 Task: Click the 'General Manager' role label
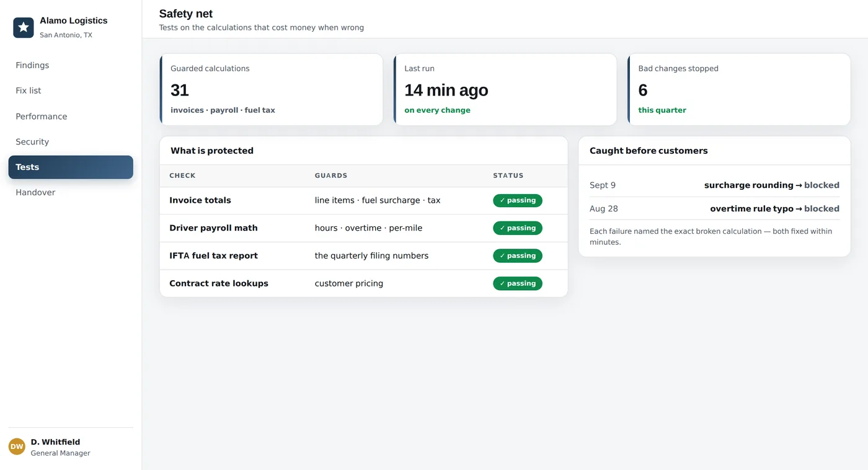pyautogui.click(x=61, y=453)
